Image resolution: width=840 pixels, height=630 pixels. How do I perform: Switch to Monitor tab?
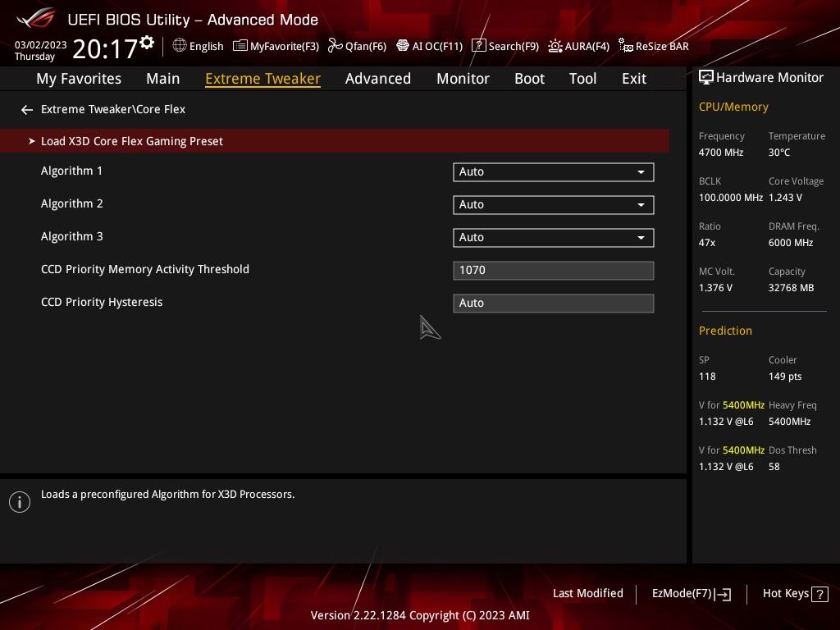click(463, 79)
